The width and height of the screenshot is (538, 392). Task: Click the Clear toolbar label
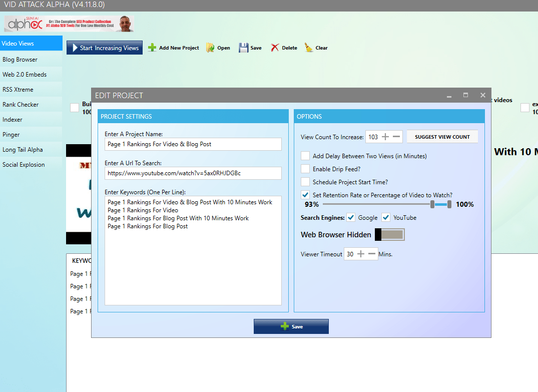(321, 48)
